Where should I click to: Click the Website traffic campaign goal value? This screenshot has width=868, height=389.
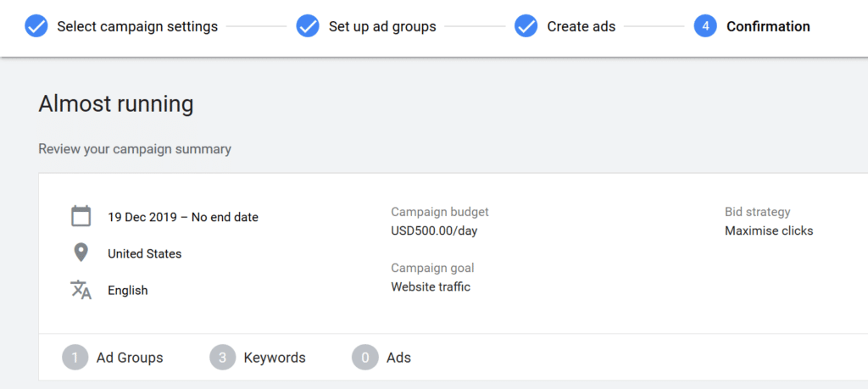431,286
